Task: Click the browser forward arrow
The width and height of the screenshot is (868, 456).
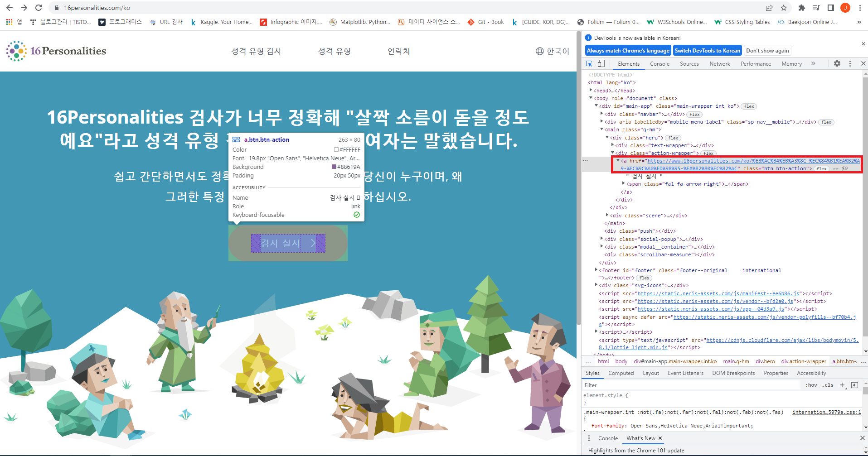Action: (24, 8)
